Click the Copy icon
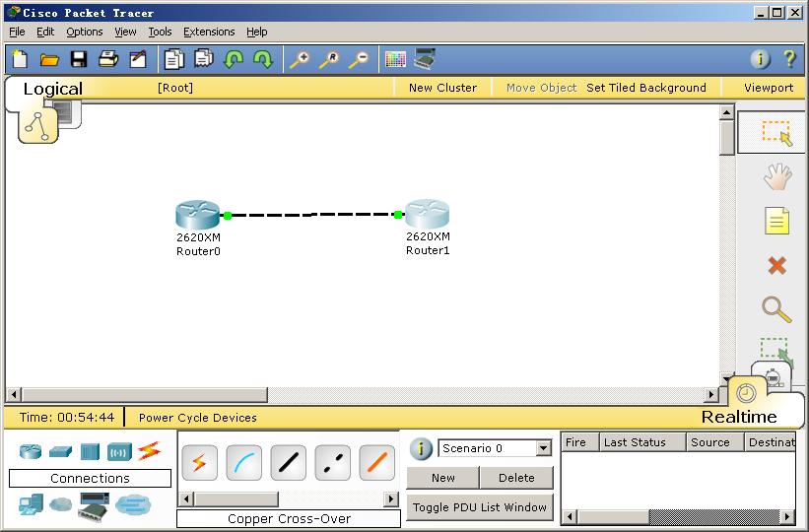 point(173,59)
